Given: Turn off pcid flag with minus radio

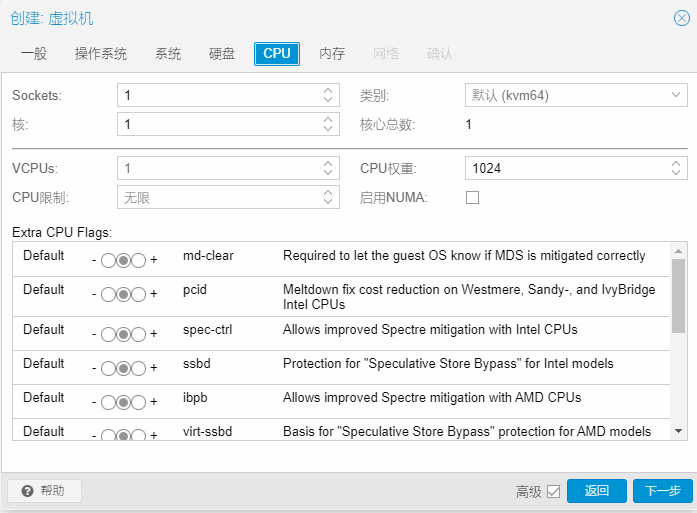Looking at the screenshot, I should coord(108,294).
